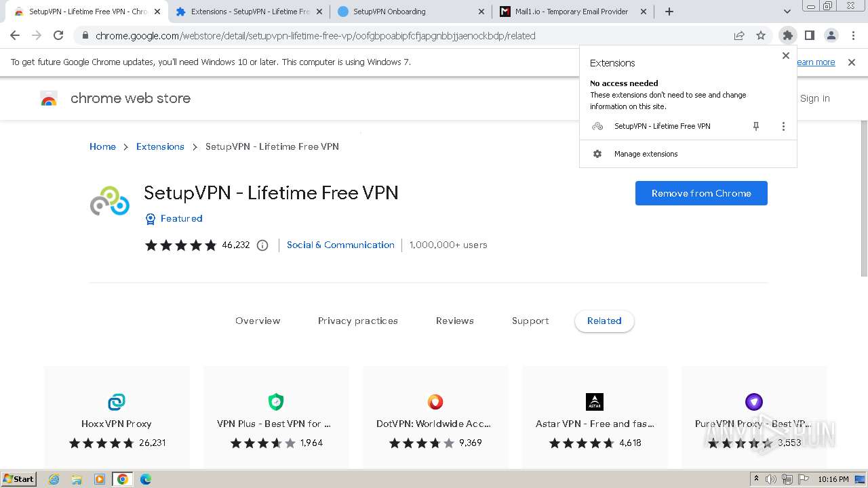Open DotVPN Worldwide card
Image resolution: width=868 pixels, height=488 pixels.
(x=435, y=417)
